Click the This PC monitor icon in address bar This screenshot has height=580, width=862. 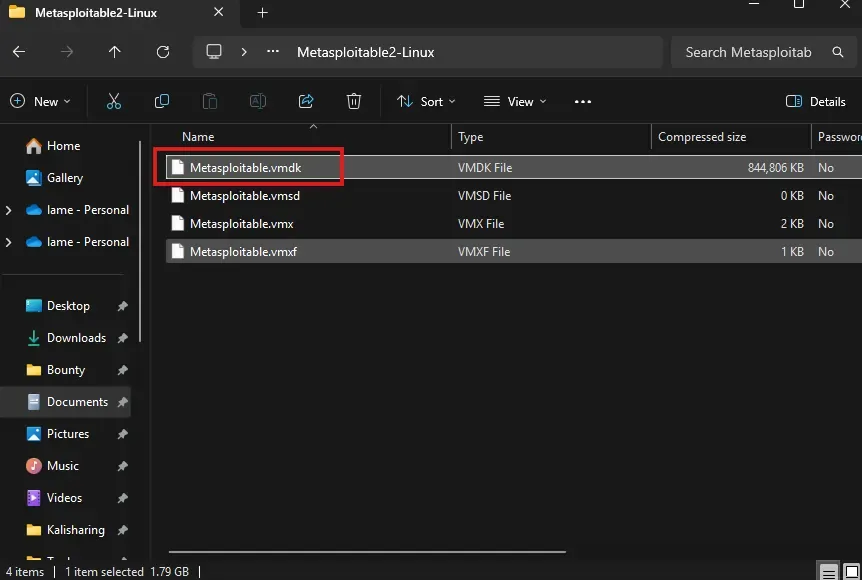214,52
